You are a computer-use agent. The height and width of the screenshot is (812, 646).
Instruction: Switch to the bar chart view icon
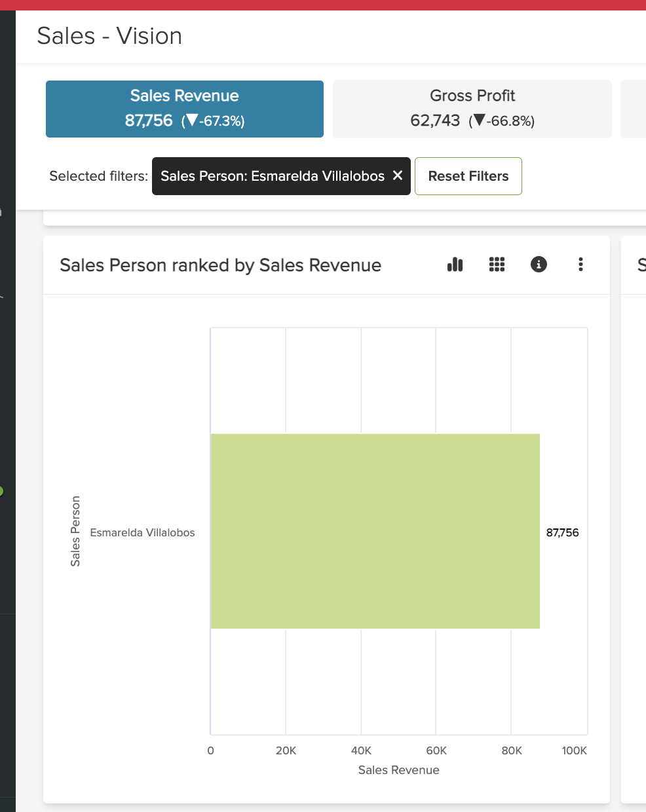455,265
